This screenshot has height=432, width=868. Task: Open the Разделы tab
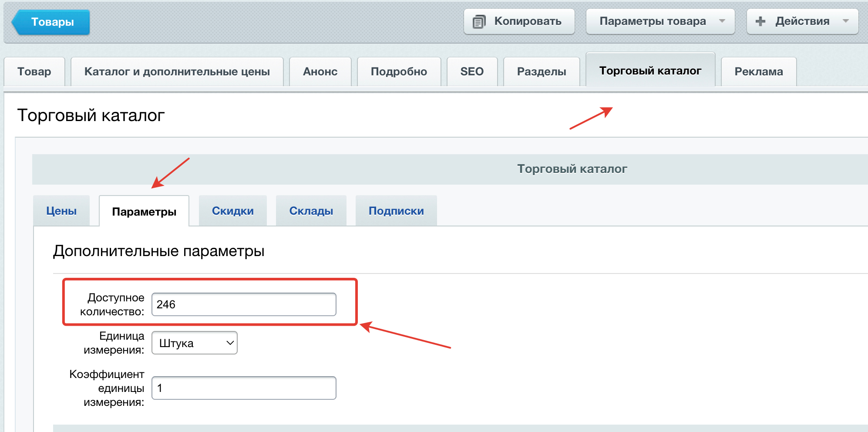542,71
